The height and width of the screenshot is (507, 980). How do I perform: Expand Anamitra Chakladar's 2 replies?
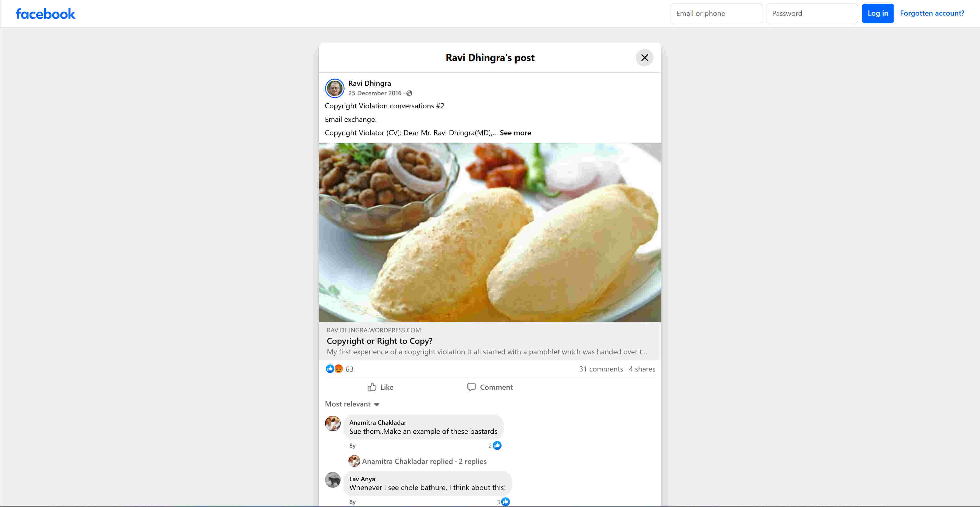pyautogui.click(x=424, y=461)
